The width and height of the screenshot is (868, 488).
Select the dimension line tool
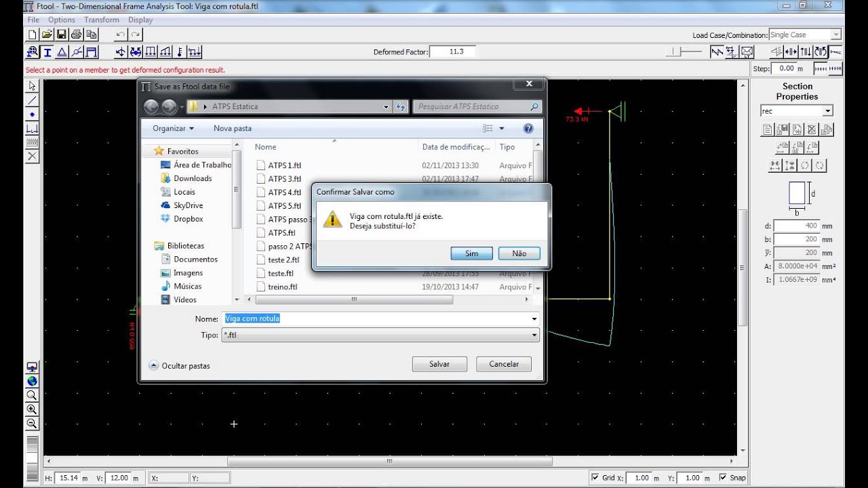[x=32, y=128]
